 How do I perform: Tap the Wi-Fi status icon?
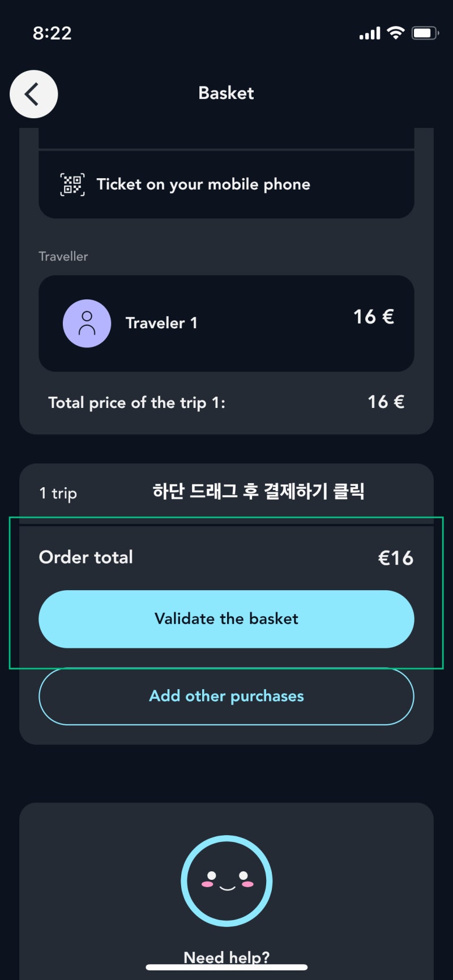point(395,33)
